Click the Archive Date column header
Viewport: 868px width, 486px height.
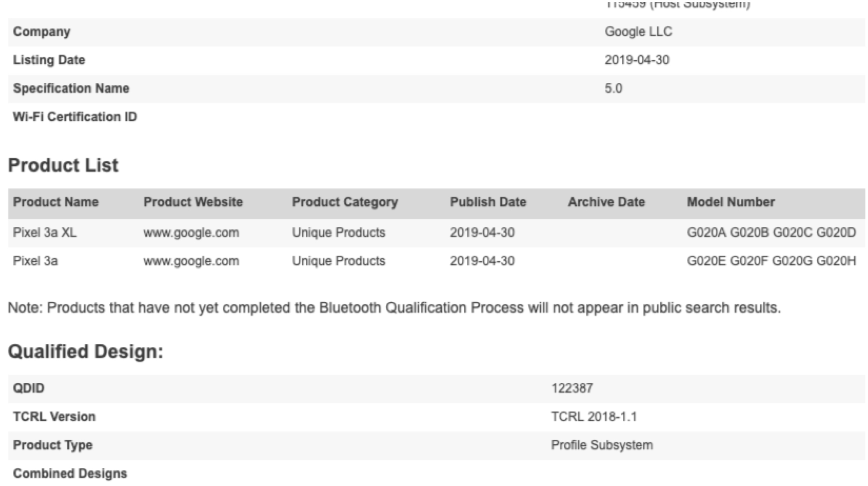(x=606, y=202)
